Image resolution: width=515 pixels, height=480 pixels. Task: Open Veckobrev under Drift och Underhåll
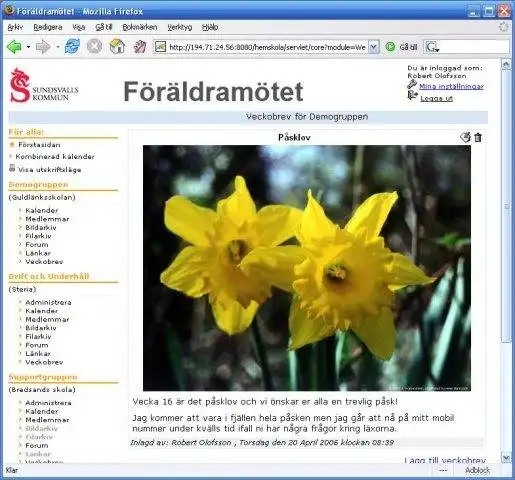tap(44, 362)
